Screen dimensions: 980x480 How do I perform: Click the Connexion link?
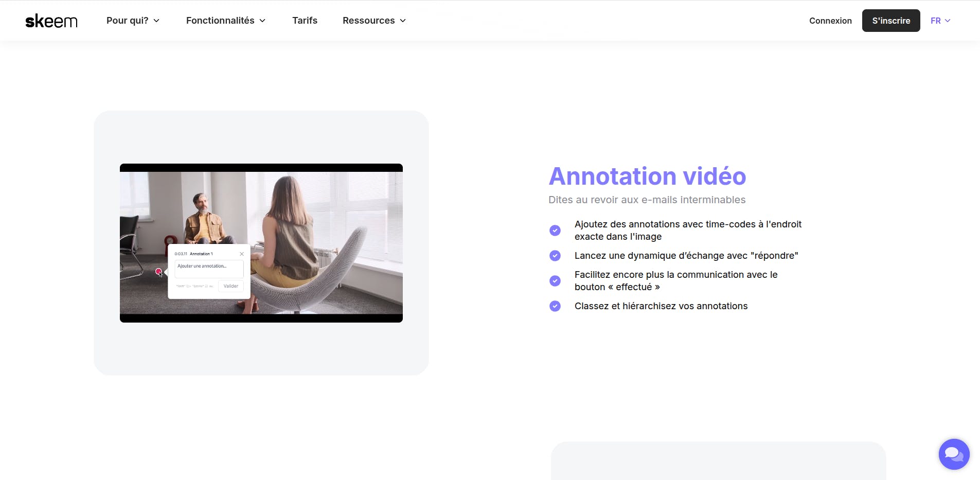(x=830, y=21)
